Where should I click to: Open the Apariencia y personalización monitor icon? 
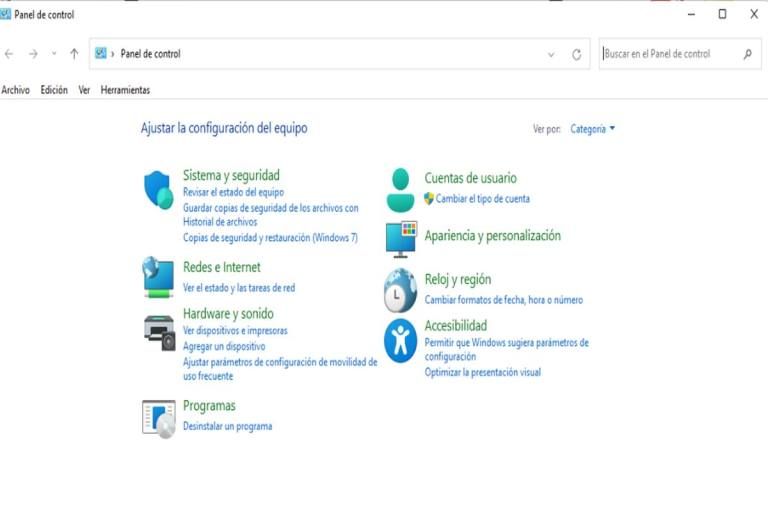pos(400,237)
